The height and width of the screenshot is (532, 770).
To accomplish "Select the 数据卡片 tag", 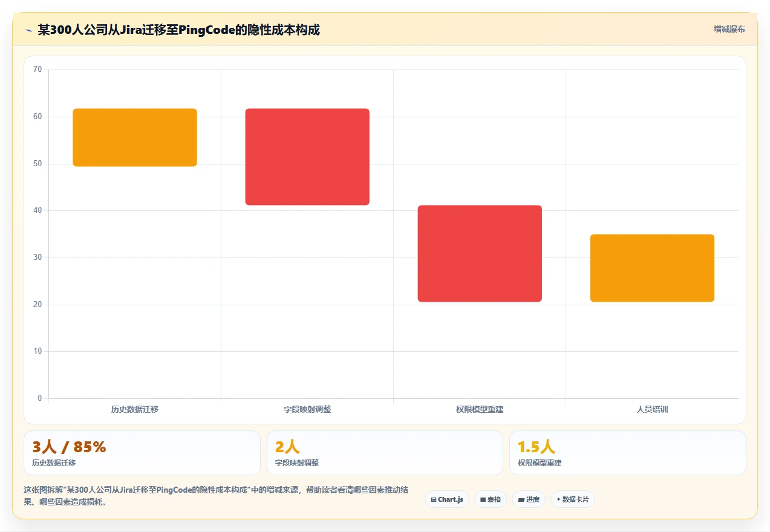I will (x=573, y=499).
